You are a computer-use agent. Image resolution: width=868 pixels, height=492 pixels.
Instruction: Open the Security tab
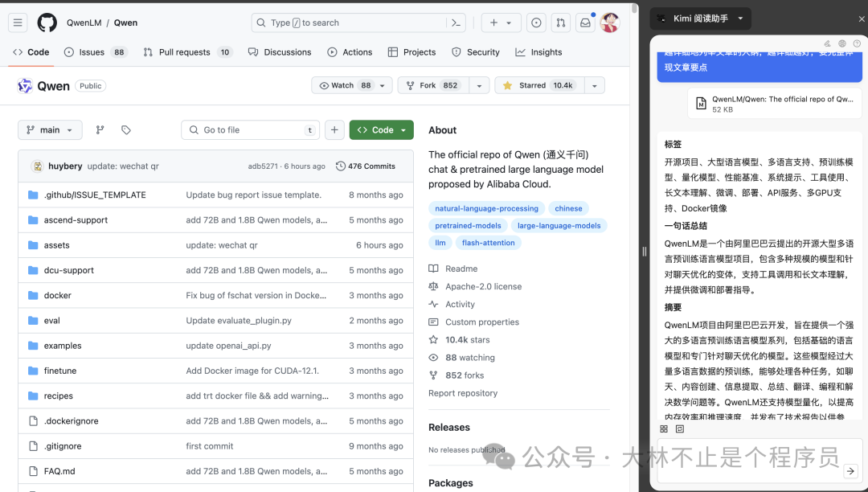pos(476,52)
